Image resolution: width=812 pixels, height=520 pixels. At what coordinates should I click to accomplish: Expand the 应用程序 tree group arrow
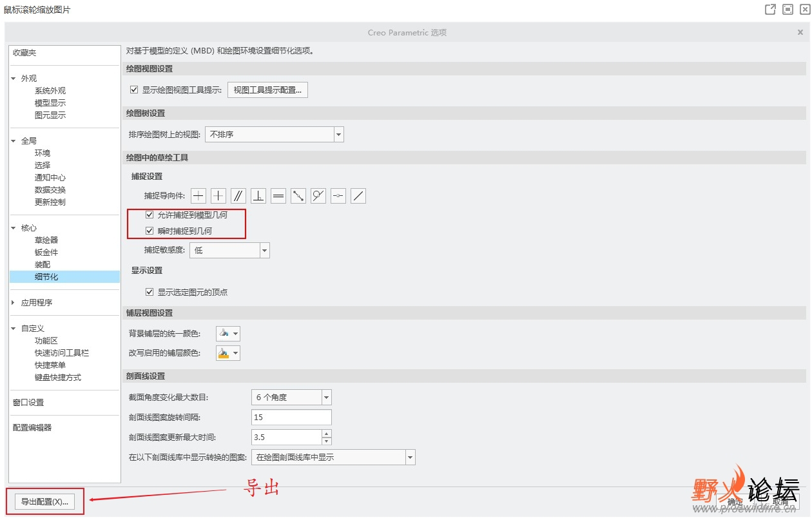pos(14,302)
